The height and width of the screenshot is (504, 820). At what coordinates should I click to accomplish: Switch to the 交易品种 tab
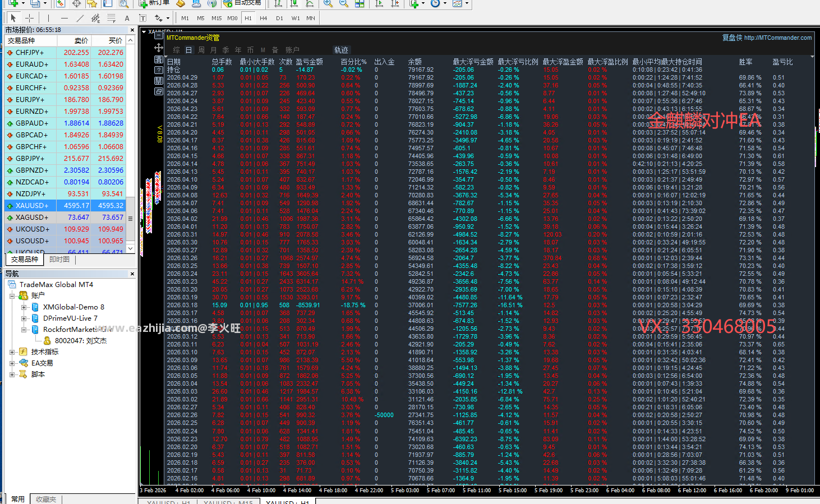[x=25, y=259]
